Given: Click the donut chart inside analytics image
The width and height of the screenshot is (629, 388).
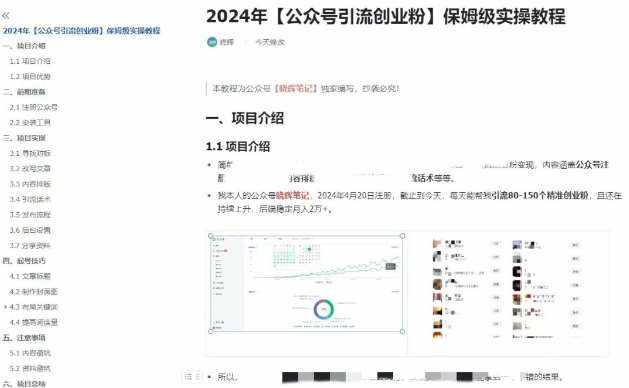Looking at the screenshot, I should tap(323, 309).
